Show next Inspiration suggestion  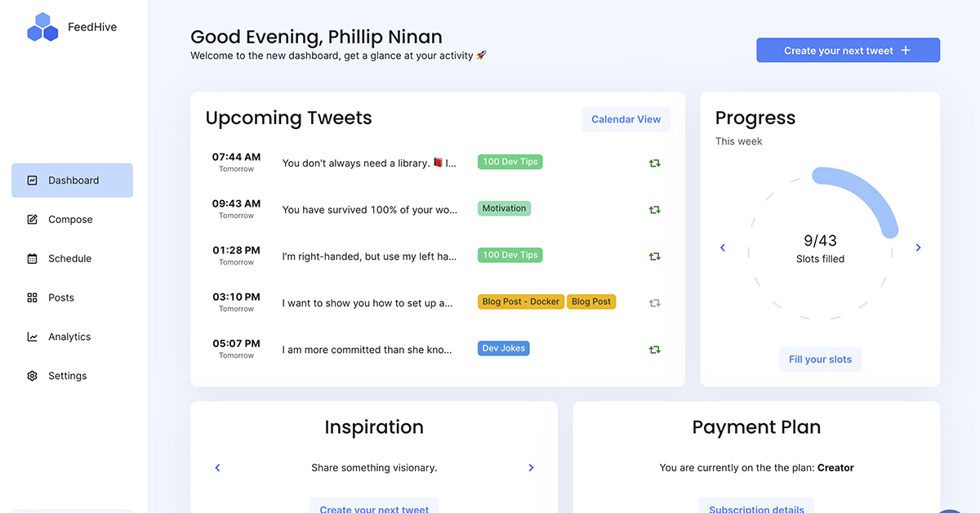(531, 468)
